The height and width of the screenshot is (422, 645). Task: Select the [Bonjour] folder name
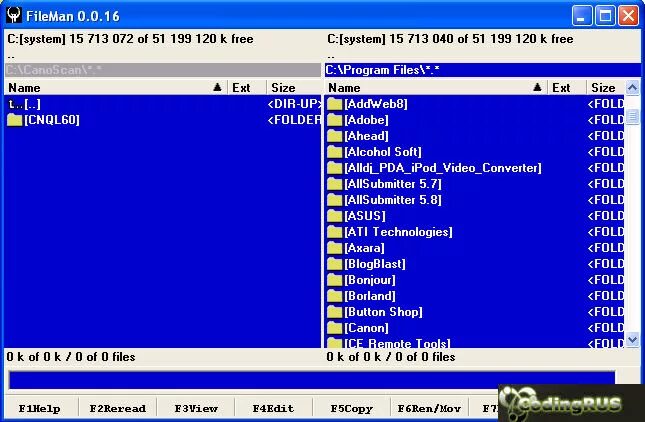[370, 281]
